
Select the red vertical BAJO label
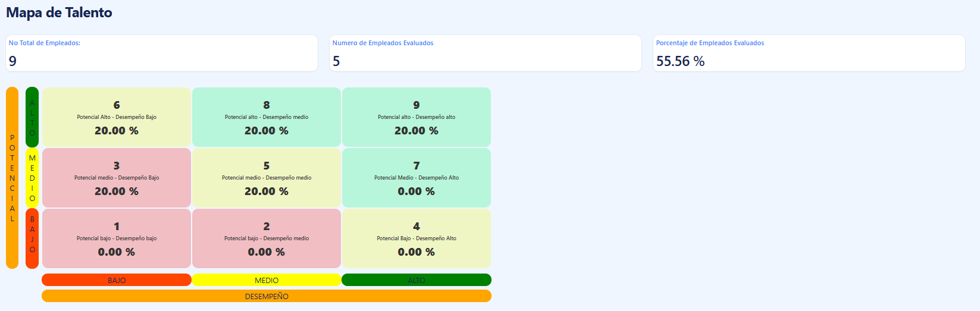coord(32,238)
